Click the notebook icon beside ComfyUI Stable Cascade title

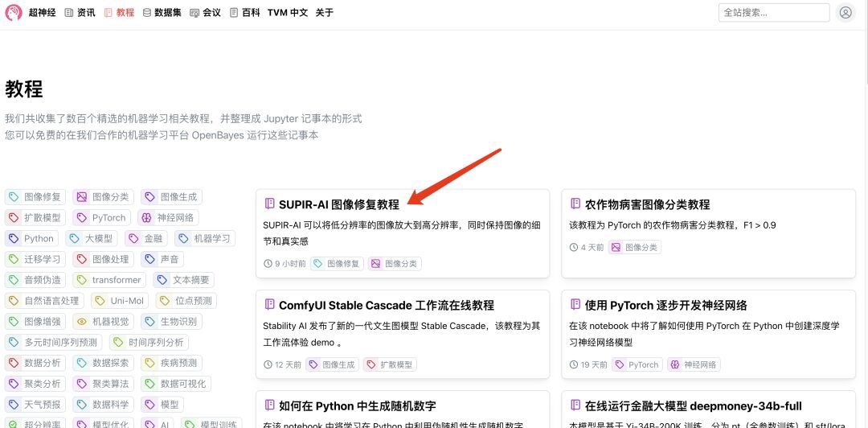point(269,305)
